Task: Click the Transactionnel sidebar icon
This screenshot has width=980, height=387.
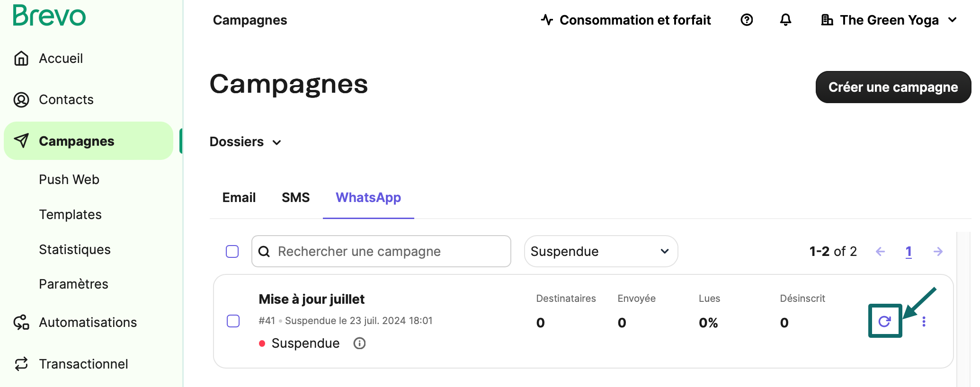Action: tap(21, 364)
